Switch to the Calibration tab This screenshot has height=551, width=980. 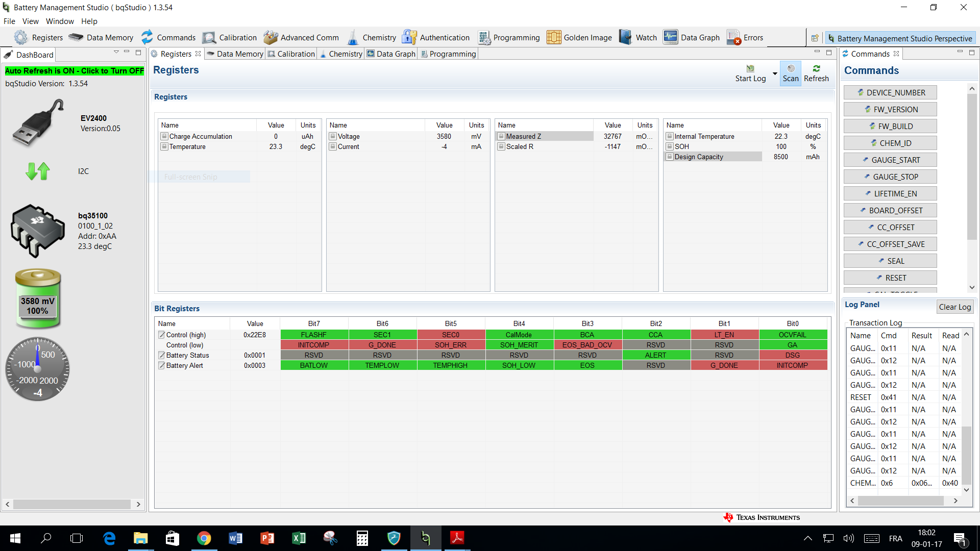point(291,54)
